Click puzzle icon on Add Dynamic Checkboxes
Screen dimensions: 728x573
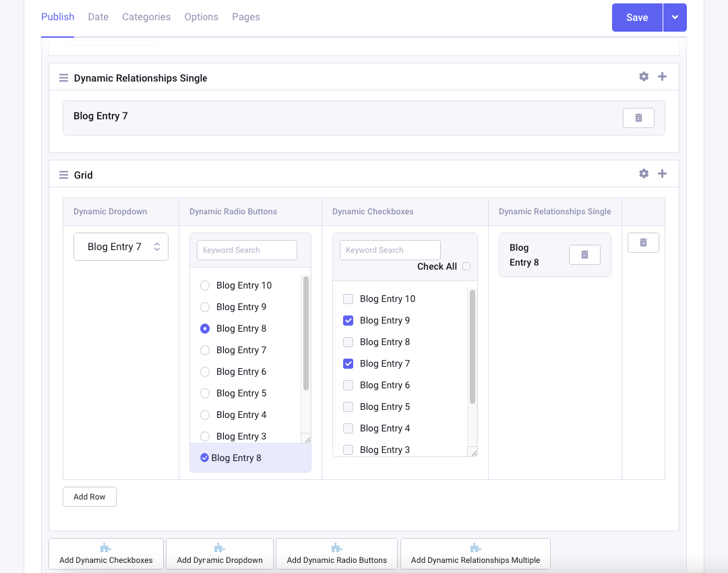(105, 548)
